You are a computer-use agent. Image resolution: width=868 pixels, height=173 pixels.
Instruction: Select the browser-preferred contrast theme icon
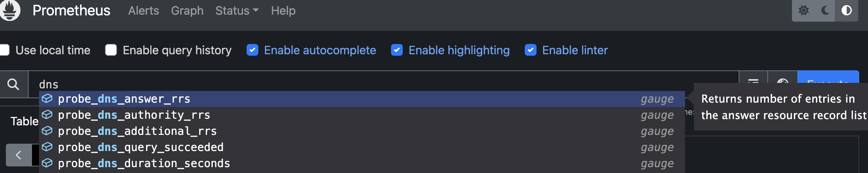pos(847,10)
